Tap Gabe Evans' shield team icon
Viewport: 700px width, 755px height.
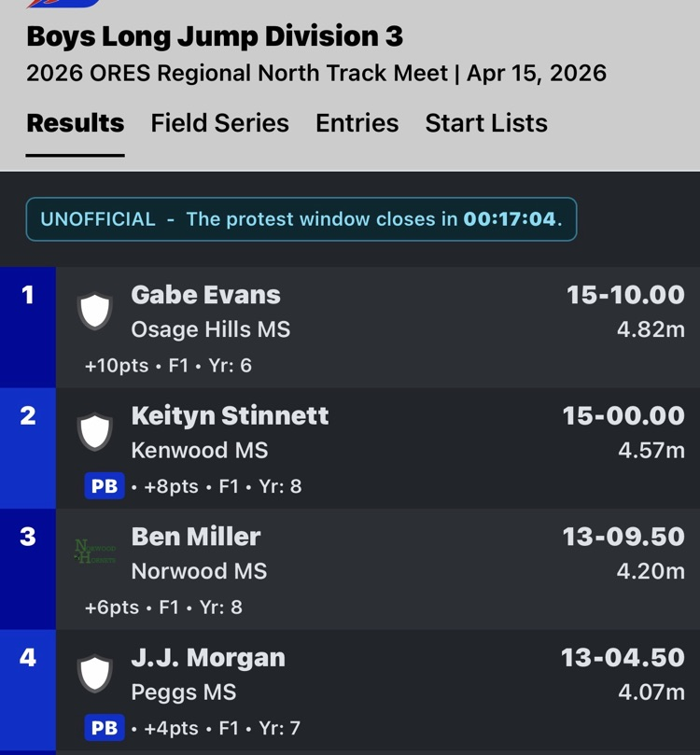coord(94,312)
